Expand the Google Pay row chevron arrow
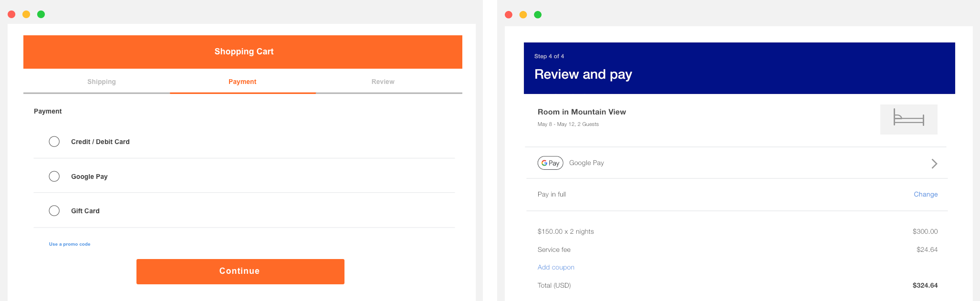The image size is (980, 301). tap(934, 164)
